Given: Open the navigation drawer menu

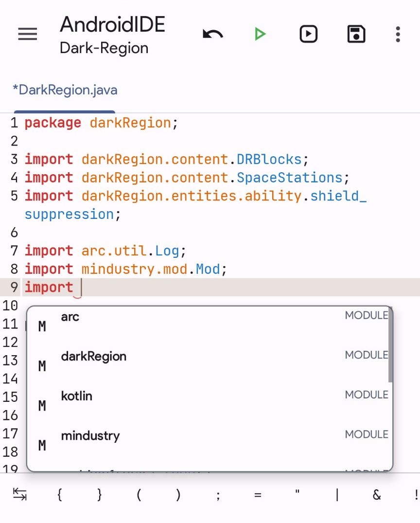Looking at the screenshot, I should [x=27, y=34].
